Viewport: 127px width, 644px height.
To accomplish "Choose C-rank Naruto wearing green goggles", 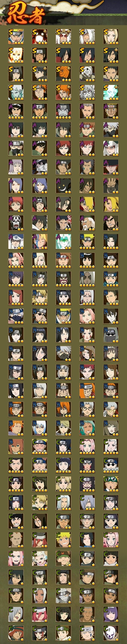I will [111, 484].
